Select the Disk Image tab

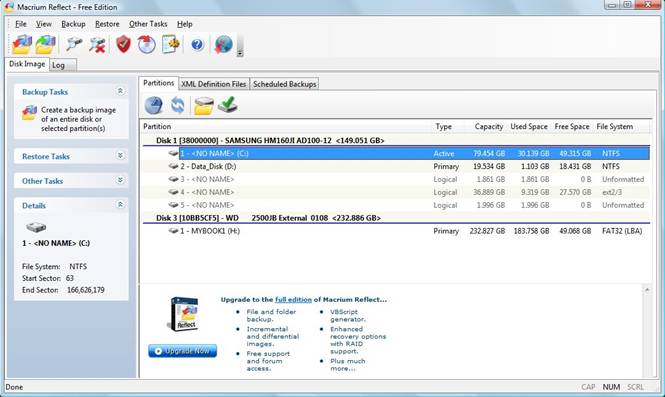pyautogui.click(x=27, y=64)
